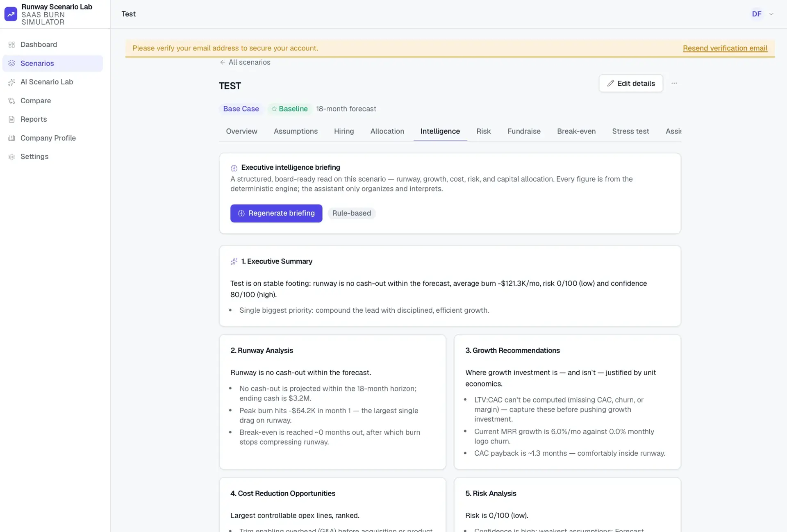
Task: Click 'Runway is no cash-out within the forecast.' line
Action: click(x=300, y=373)
